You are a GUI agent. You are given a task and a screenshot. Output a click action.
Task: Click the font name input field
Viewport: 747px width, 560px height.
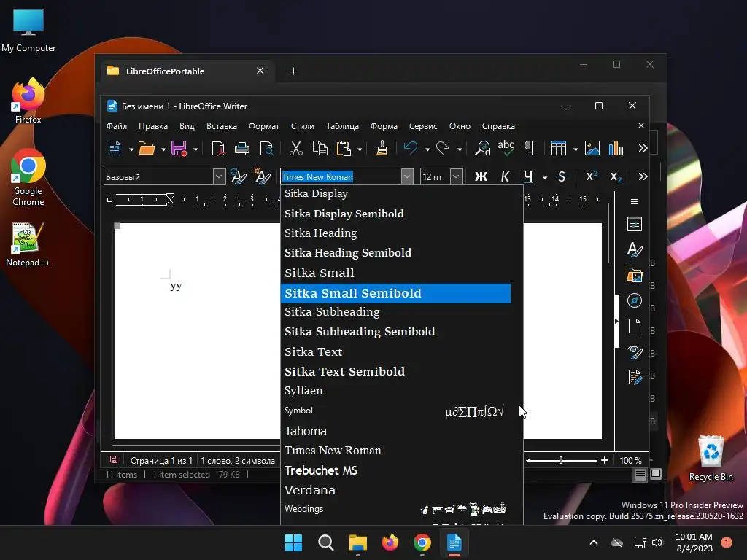341,176
